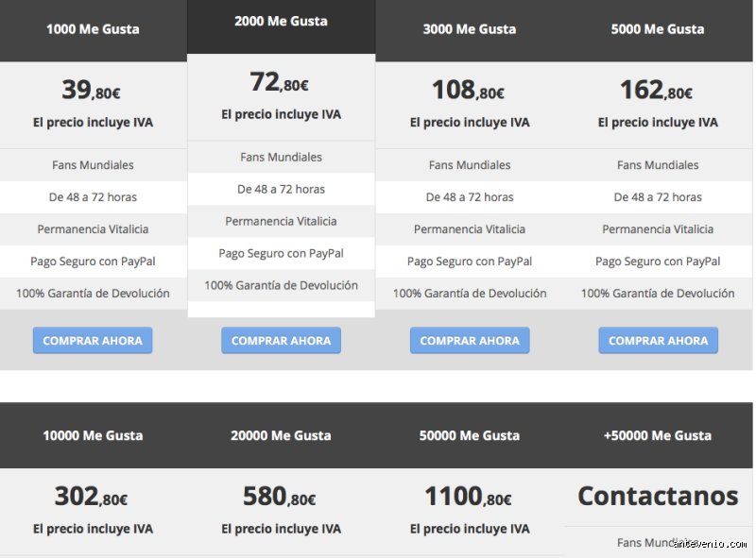756x558 pixels.
Task: Select the 50000 Me Gusta plan header
Action: 470,435
